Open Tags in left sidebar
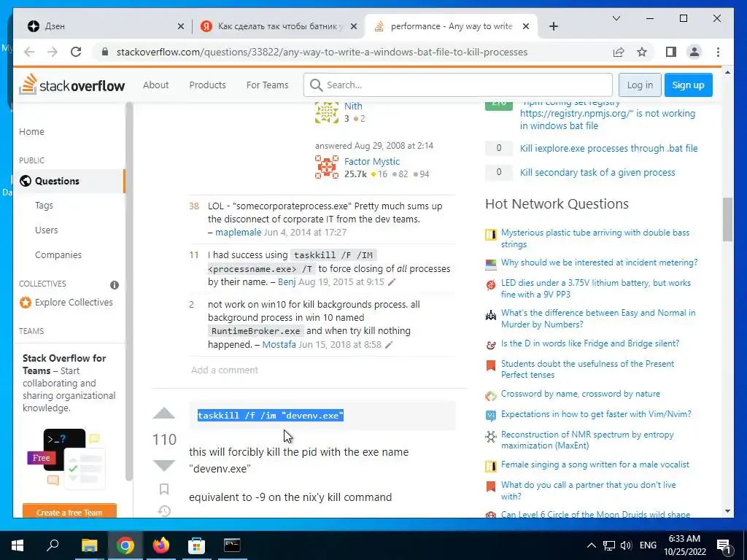 [44, 205]
